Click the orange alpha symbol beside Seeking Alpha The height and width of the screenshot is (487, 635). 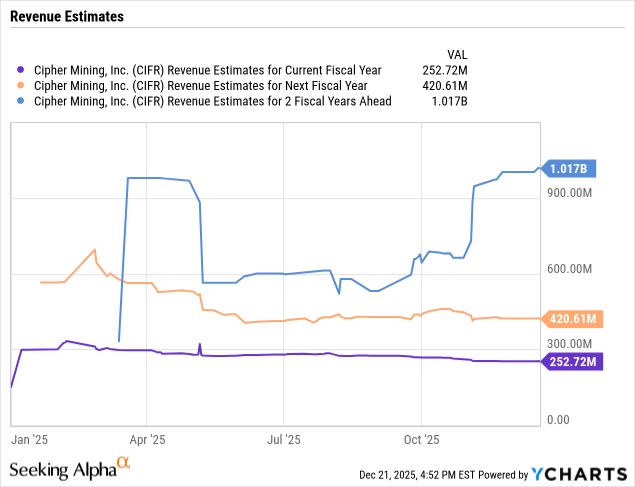point(124,463)
